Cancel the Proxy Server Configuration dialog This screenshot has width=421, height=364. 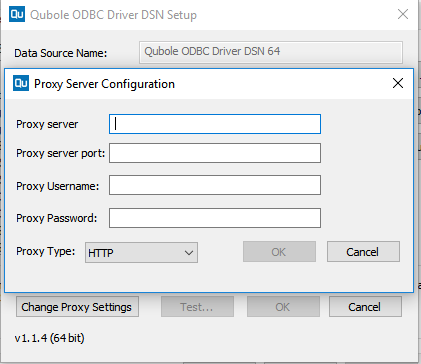(363, 252)
